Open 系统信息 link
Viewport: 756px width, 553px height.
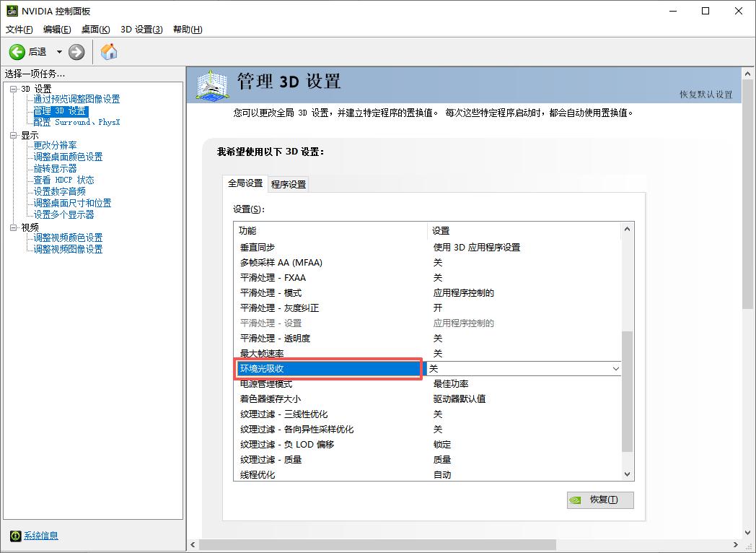click(x=41, y=536)
